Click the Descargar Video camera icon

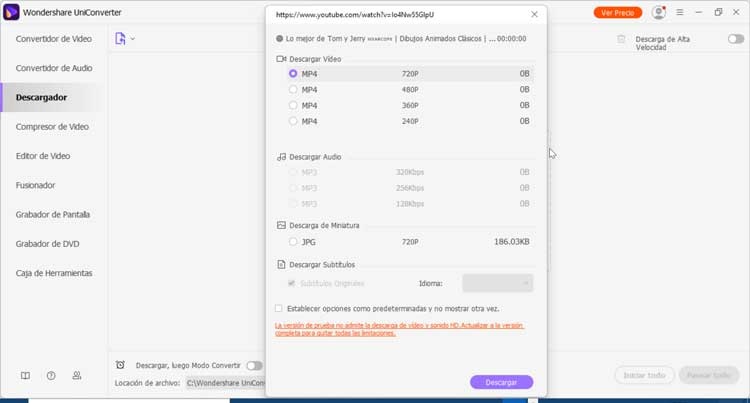click(x=281, y=59)
